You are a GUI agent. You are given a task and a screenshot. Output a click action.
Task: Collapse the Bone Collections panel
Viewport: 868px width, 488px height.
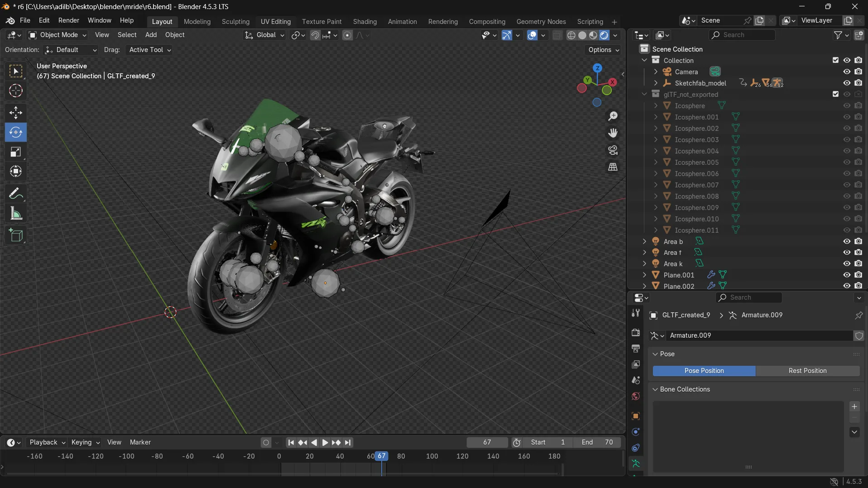point(655,389)
